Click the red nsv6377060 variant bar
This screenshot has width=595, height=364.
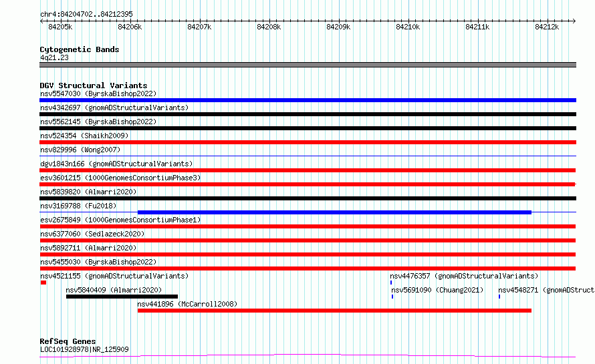(x=308, y=240)
